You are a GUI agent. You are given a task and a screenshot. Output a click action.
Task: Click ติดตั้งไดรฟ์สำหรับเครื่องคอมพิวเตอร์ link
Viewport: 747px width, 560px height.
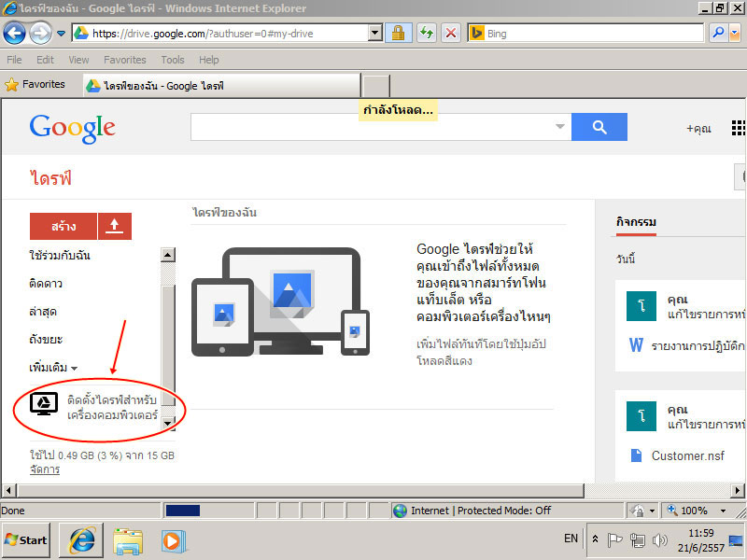112,407
